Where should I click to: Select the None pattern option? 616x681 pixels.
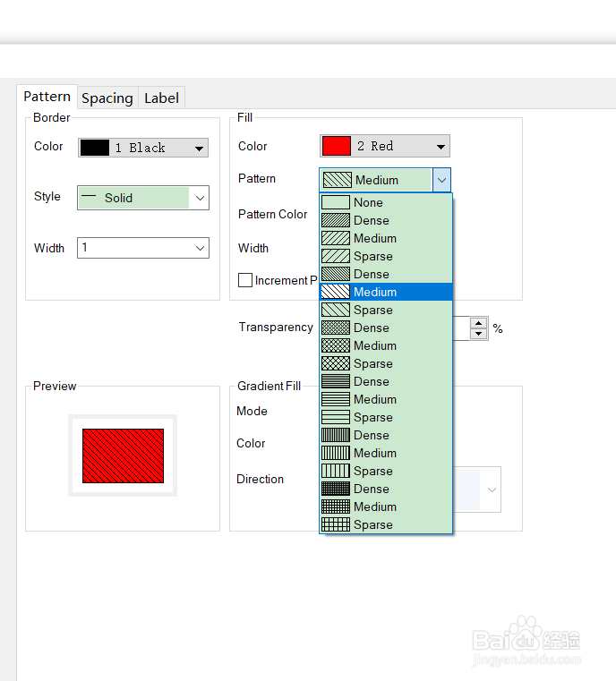click(386, 202)
